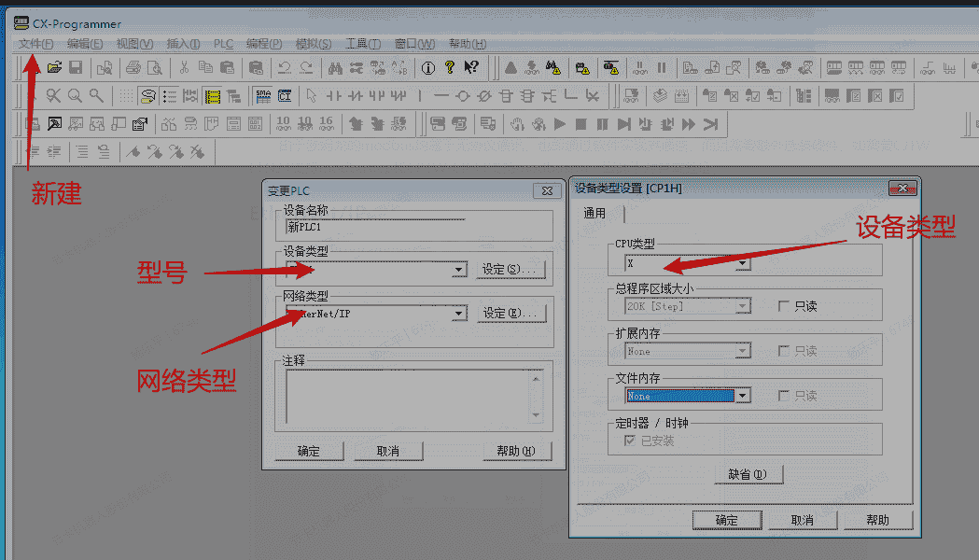Toggle 只读 checkbox for 总程序区域大小
Screen dimensions: 979x560
[784, 306]
